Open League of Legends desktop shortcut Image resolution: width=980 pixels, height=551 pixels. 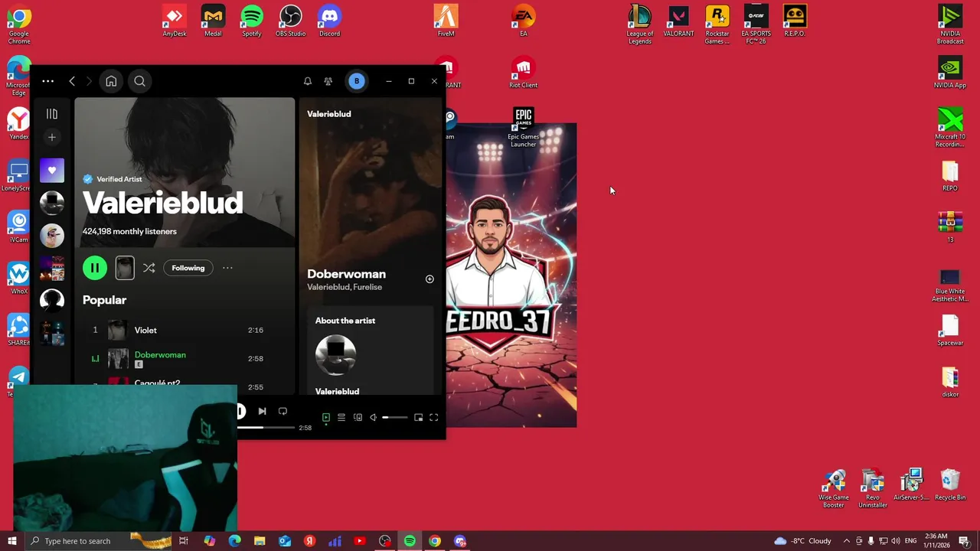pos(640,24)
